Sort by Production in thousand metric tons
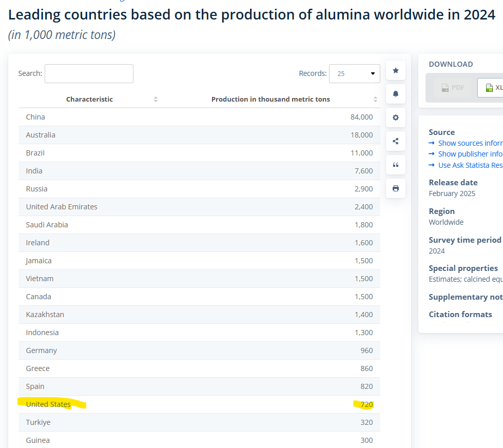Screen dimensions: 503x448 click(x=270, y=99)
